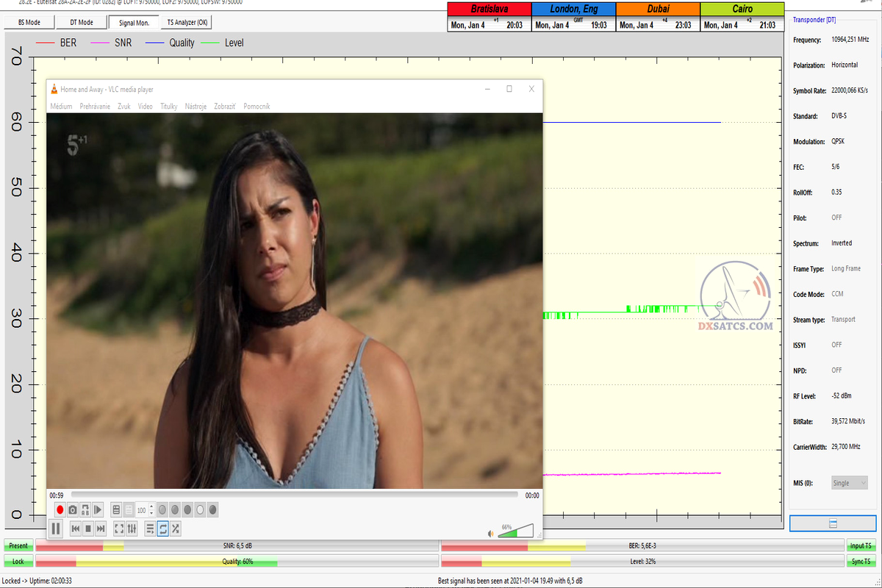Open the Médium menu in VLC

[61, 107]
